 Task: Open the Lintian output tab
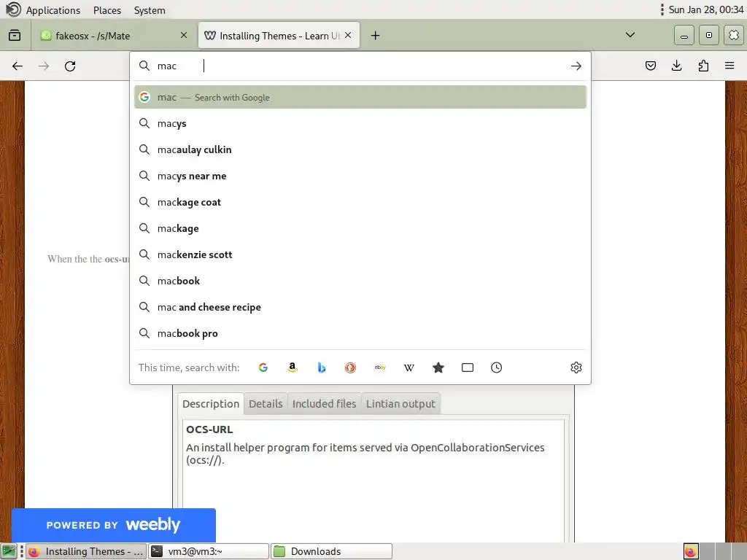(x=400, y=404)
